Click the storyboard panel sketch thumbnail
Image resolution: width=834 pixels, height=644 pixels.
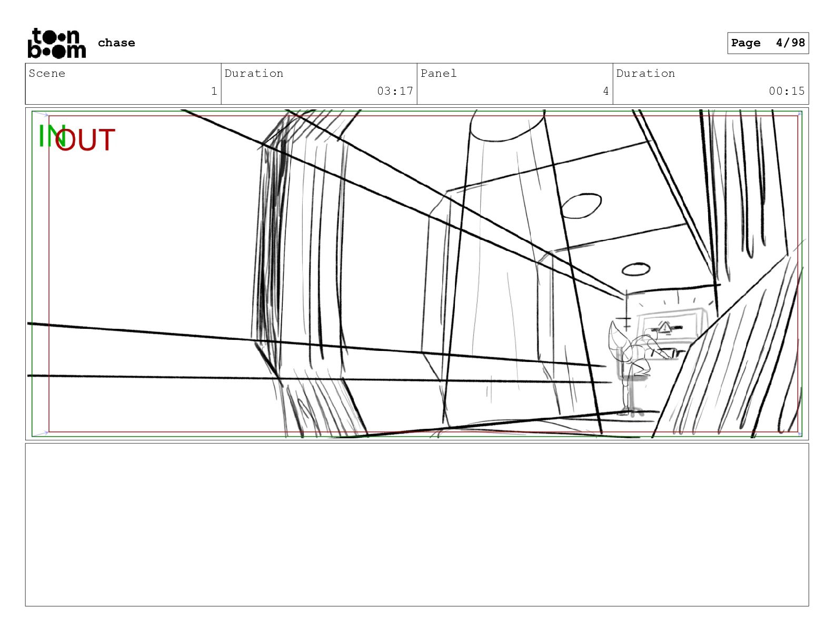[x=417, y=274]
